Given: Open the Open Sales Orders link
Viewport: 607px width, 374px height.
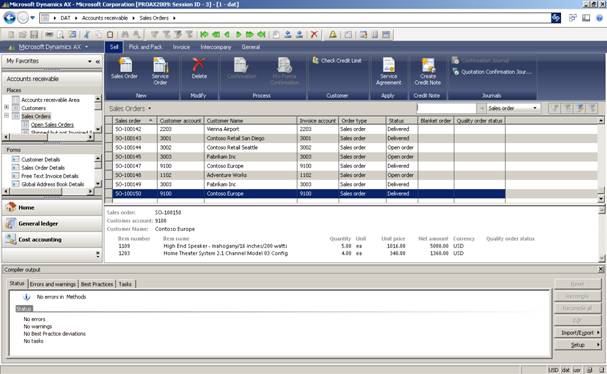Looking at the screenshot, I should click(x=52, y=125).
